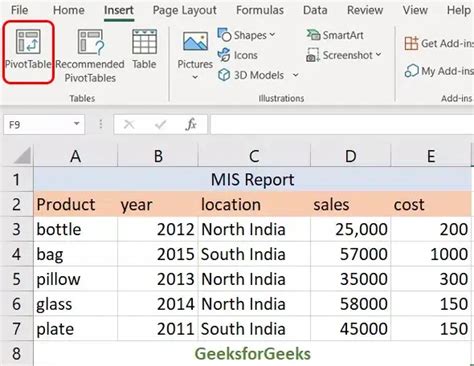Expand the 3D Models dropdown arrow
Screen dimensions: 474x366
(x=295, y=75)
